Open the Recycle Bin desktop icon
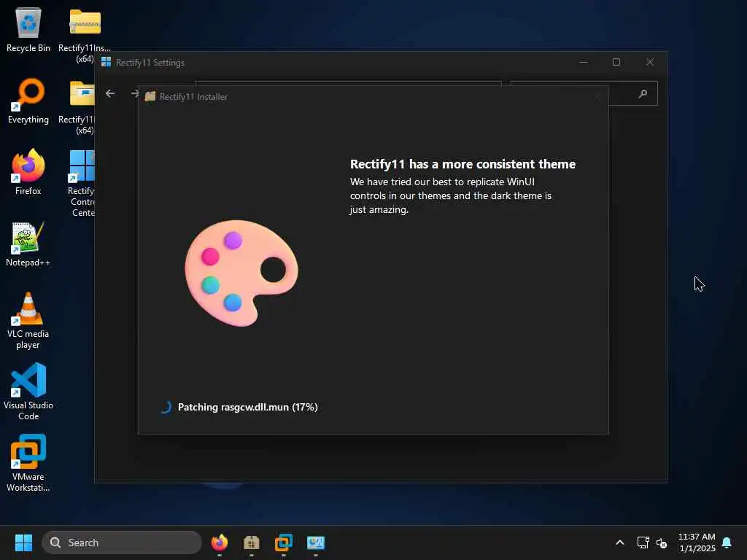The image size is (747, 560). (28, 30)
